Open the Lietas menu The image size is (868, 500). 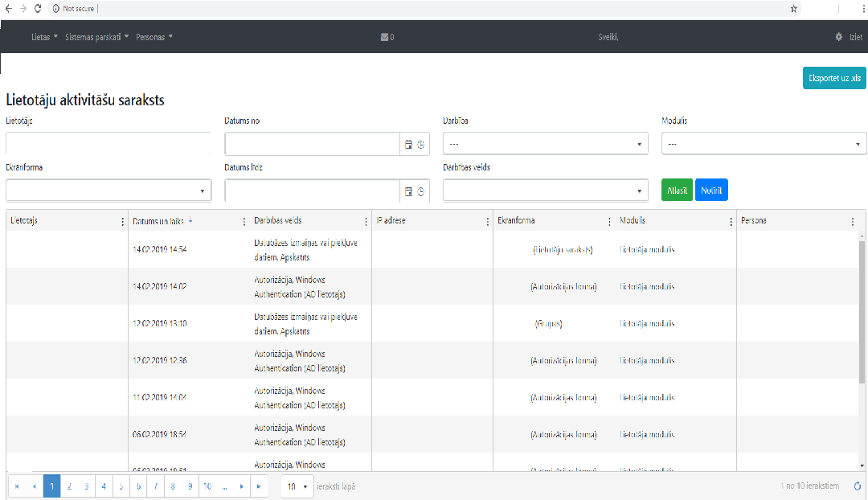pos(44,37)
